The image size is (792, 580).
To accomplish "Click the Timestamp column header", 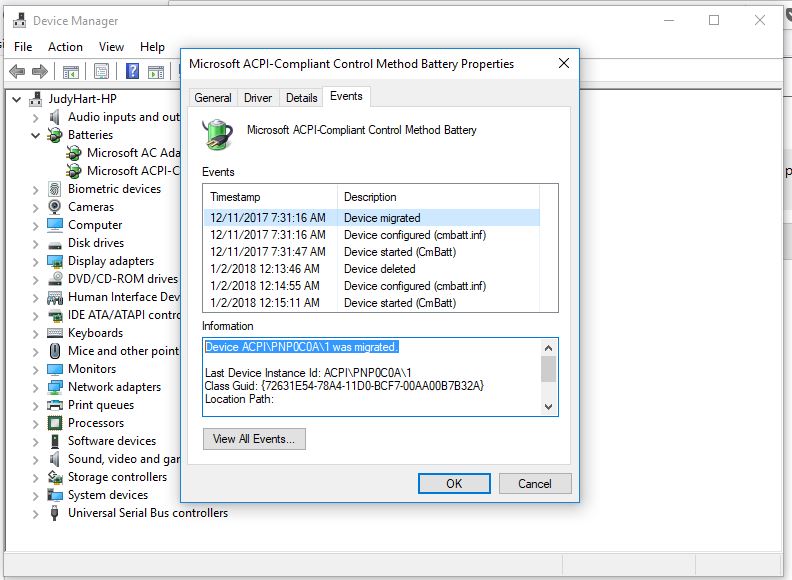I will [x=270, y=197].
